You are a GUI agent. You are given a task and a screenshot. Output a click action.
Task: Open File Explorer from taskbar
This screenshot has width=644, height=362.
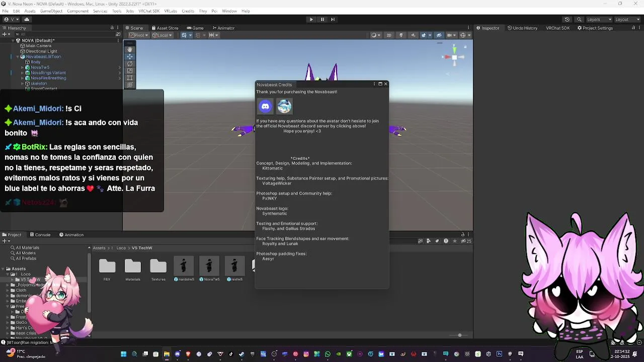click(x=167, y=354)
